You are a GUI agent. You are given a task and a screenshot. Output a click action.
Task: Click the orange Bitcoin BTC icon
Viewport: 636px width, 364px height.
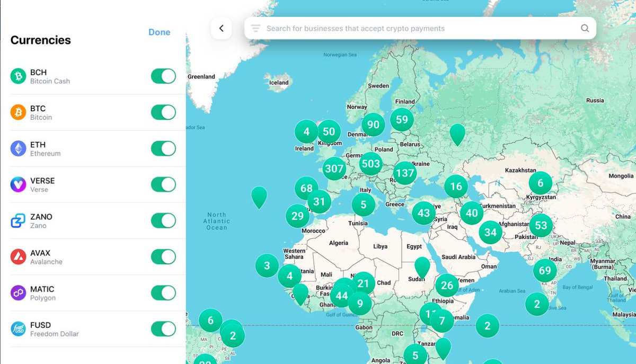pyautogui.click(x=19, y=112)
